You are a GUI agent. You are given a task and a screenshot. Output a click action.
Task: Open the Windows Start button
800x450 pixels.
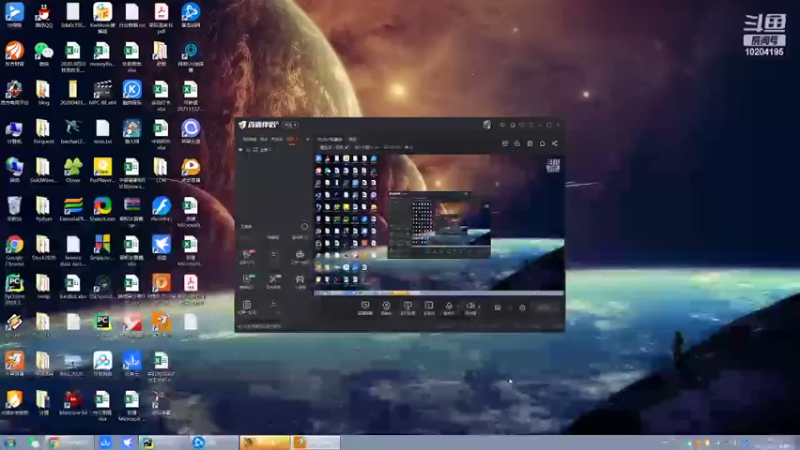[10, 443]
